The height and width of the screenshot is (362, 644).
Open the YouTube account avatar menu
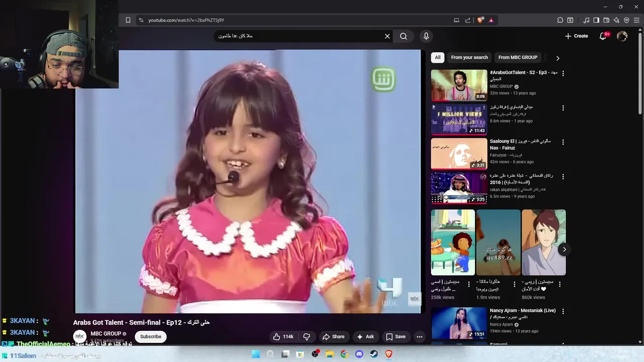pyautogui.click(x=622, y=36)
